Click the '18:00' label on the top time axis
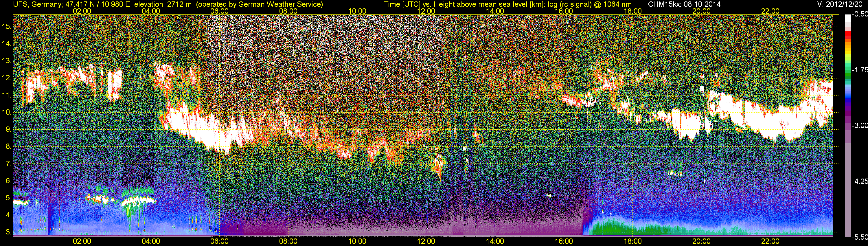The width and height of the screenshot is (868, 246). [x=633, y=11]
